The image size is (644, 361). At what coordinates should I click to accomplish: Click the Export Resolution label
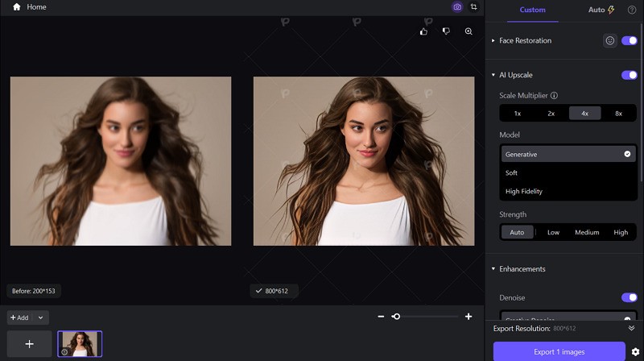click(522, 329)
